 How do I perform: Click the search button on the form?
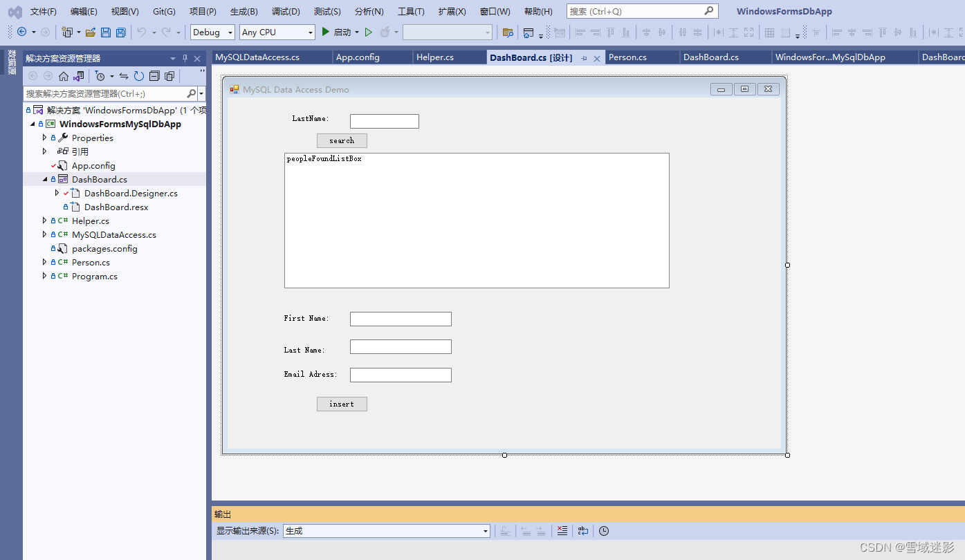click(x=342, y=140)
